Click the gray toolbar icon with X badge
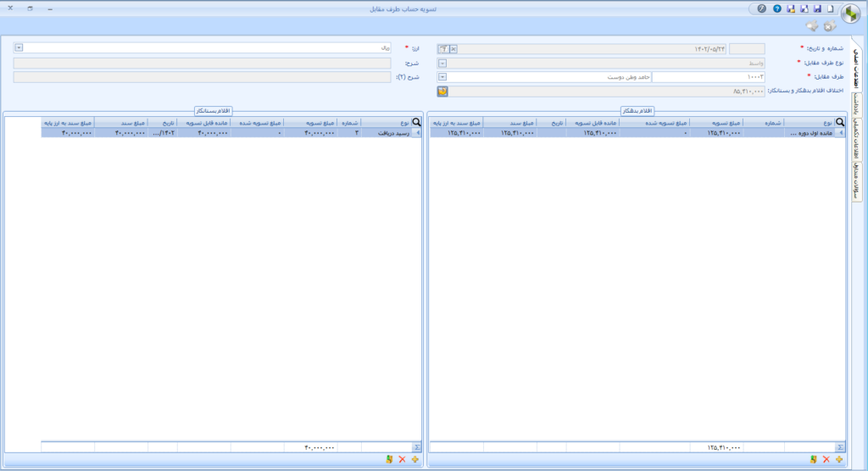Viewport: 868px width, 471px height. (829, 26)
